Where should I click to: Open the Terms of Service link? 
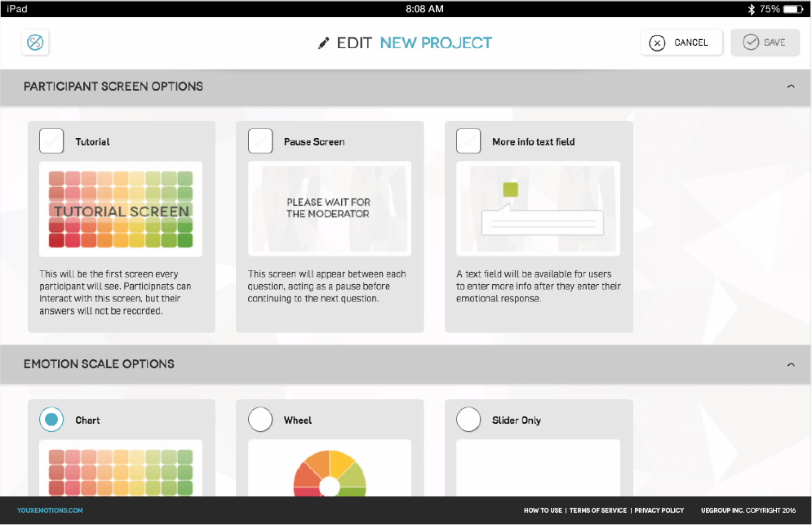[x=598, y=510]
